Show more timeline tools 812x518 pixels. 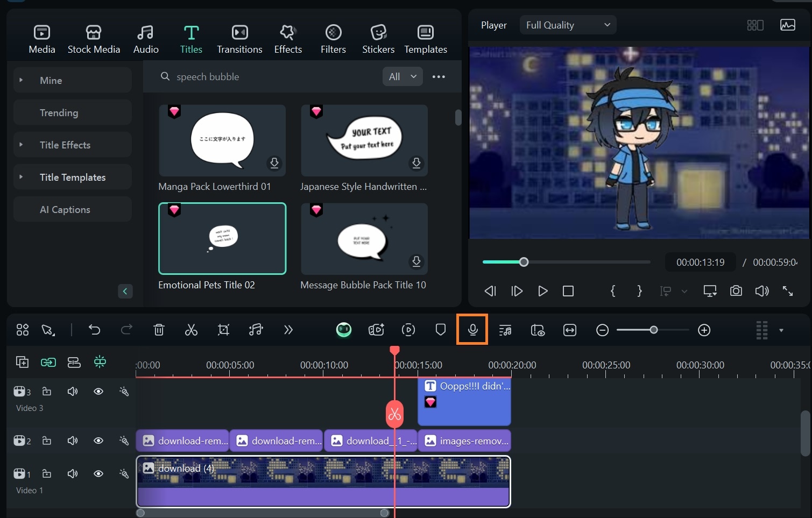288,330
